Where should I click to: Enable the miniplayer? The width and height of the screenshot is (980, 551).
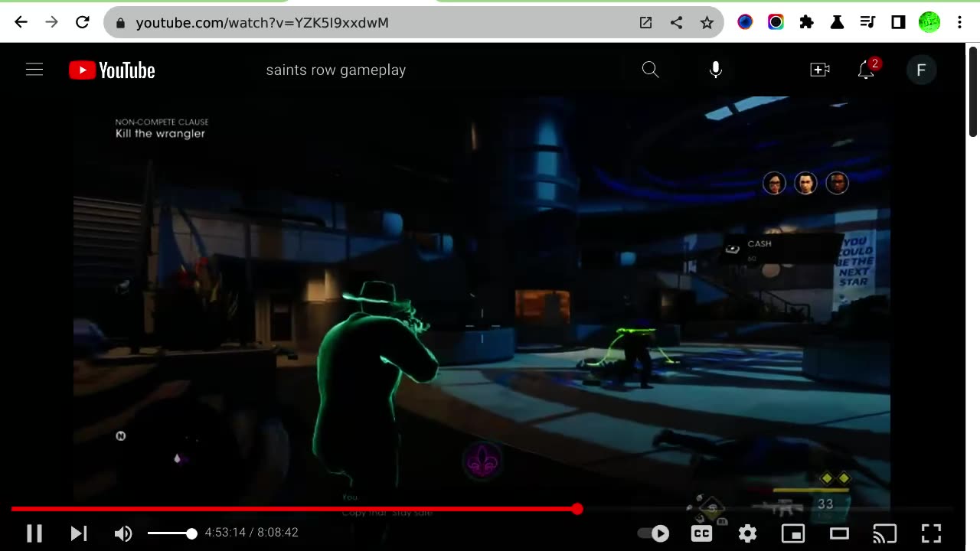793,533
